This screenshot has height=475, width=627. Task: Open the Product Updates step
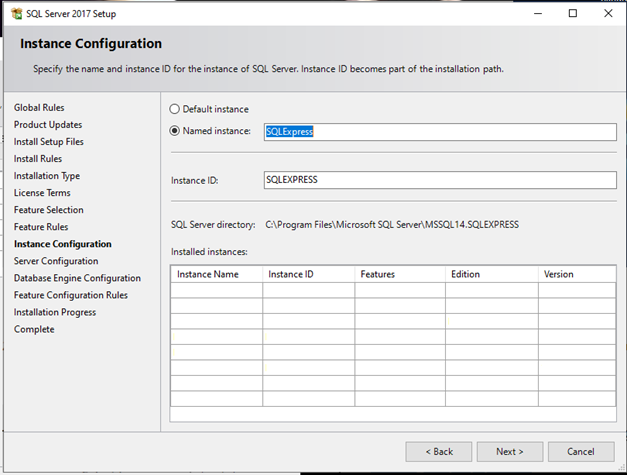48,125
